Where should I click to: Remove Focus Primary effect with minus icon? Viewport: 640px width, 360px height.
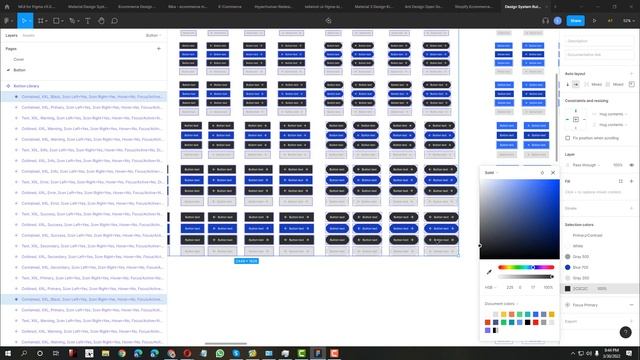631,305
